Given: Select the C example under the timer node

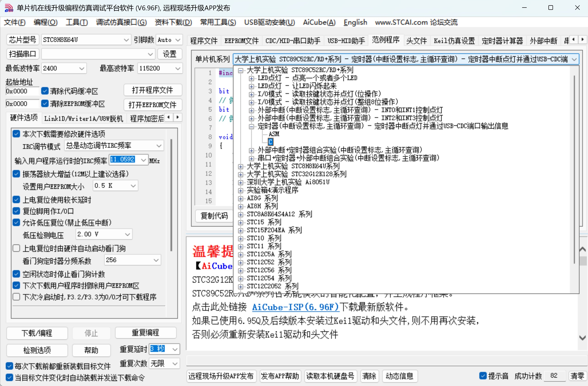Looking at the screenshot, I should click(x=270, y=142).
